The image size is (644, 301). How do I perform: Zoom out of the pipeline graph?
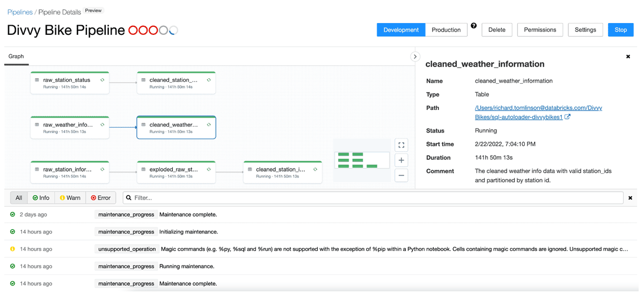[401, 175]
